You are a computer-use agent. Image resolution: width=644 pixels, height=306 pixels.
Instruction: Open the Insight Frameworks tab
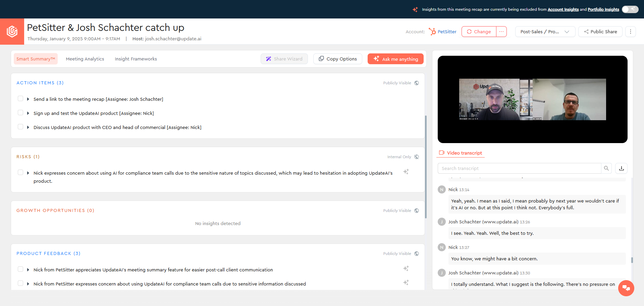coord(136,59)
